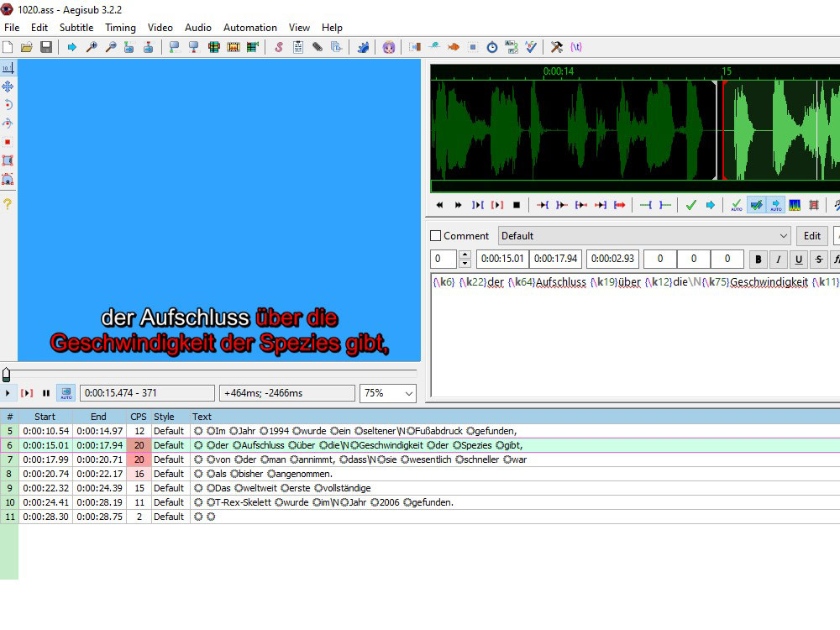Screen dimensions: 840x630
Task: Decrease layer number with down spinner
Action: (x=465, y=264)
